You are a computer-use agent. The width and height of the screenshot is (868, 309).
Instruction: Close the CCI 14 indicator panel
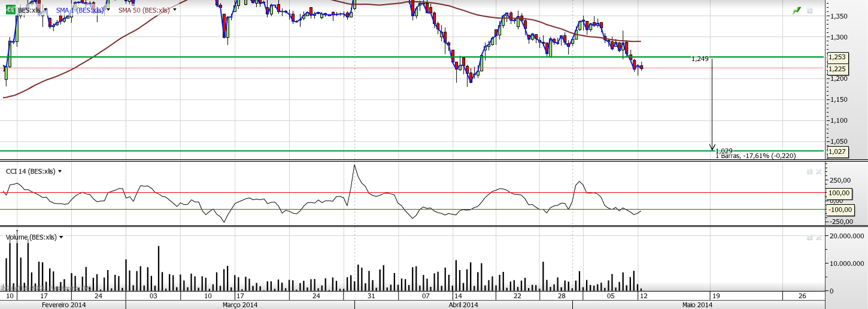[818, 171]
